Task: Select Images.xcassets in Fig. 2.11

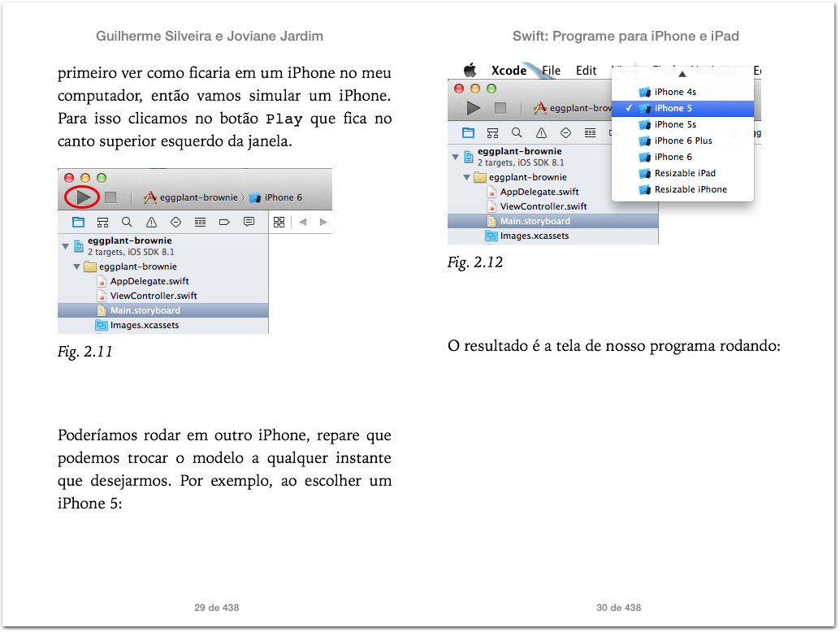Action: pyautogui.click(x=162, y=325)
